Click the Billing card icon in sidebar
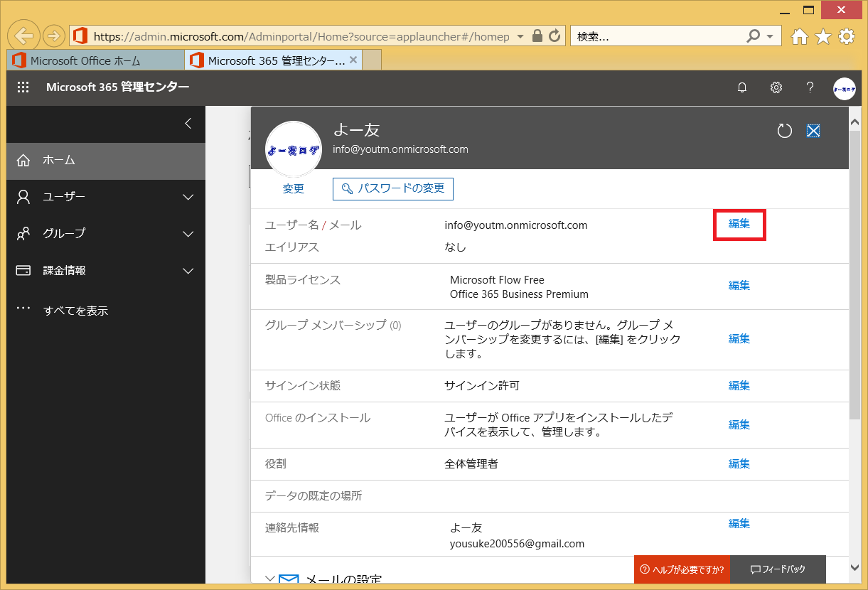 (23, 270)
